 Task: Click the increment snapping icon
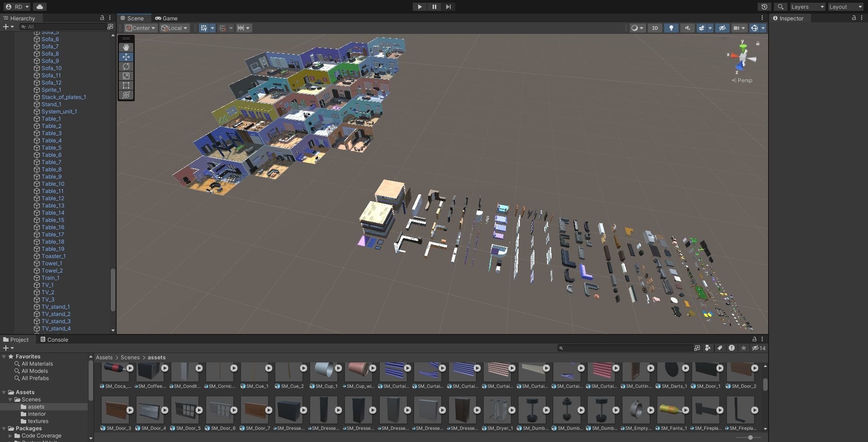(x=244, y=28)
